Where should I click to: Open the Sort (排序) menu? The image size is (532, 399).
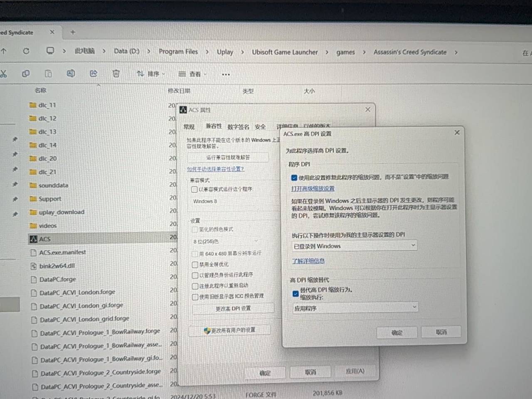coord(151,74)
